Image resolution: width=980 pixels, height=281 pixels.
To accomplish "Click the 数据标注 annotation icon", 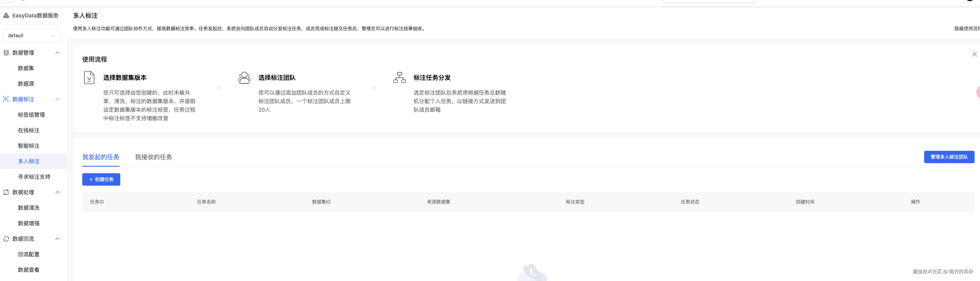I will [x=6, y=99].
